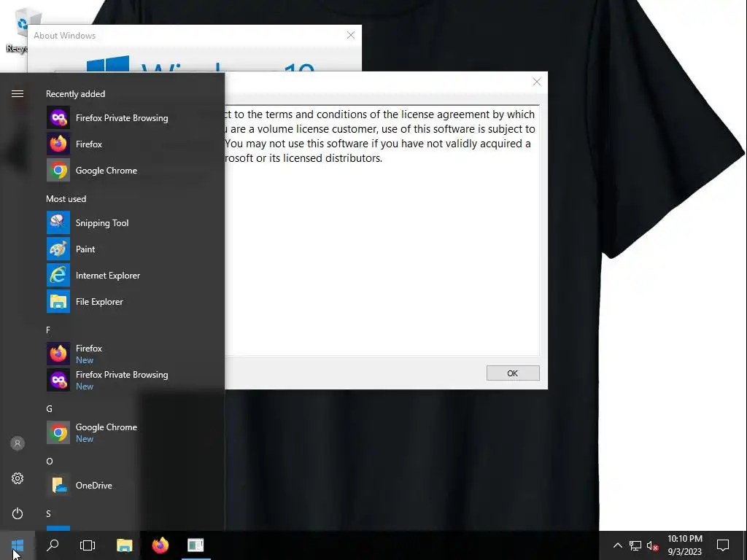
Task: Click the Recently added heading
Action: coord(75,94)
